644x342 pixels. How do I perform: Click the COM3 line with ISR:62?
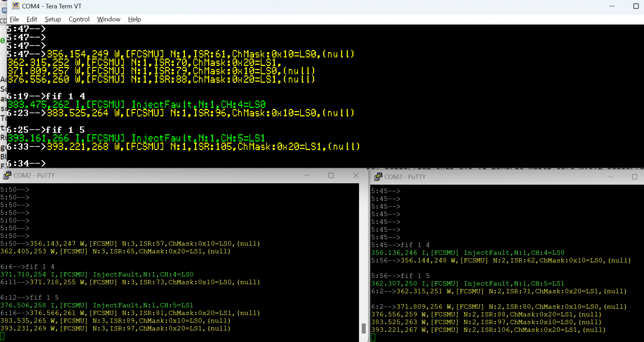click(x=516, y=260)
